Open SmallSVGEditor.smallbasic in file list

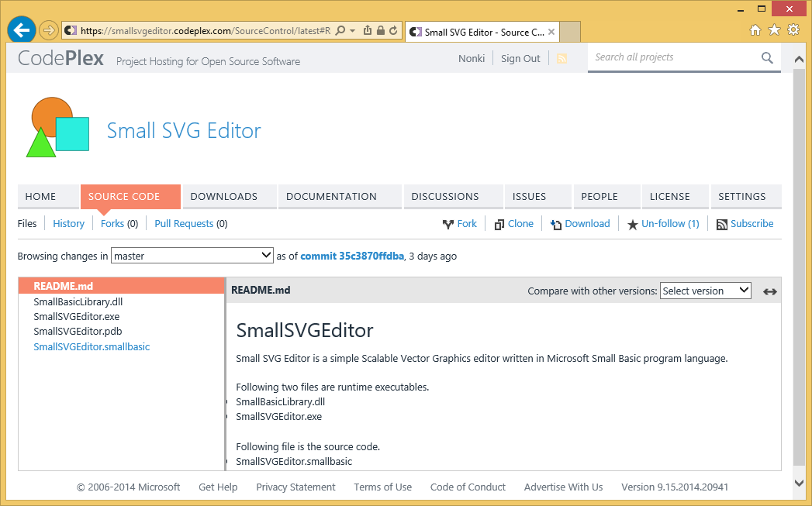point(92,346)
